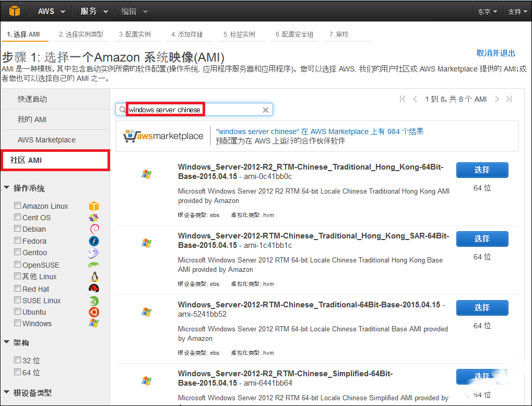
Task: Click Windows icon for ami-0c41bb0c
Action: [x=147, y=174]
